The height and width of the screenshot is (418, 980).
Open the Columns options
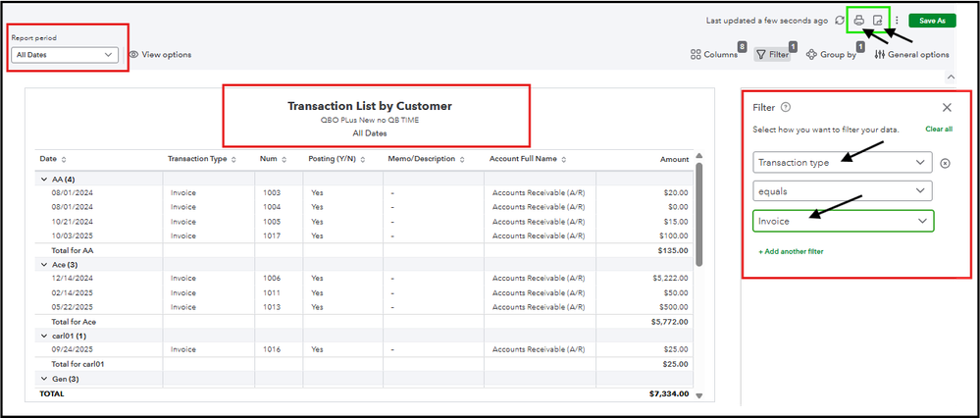point(714,55)
